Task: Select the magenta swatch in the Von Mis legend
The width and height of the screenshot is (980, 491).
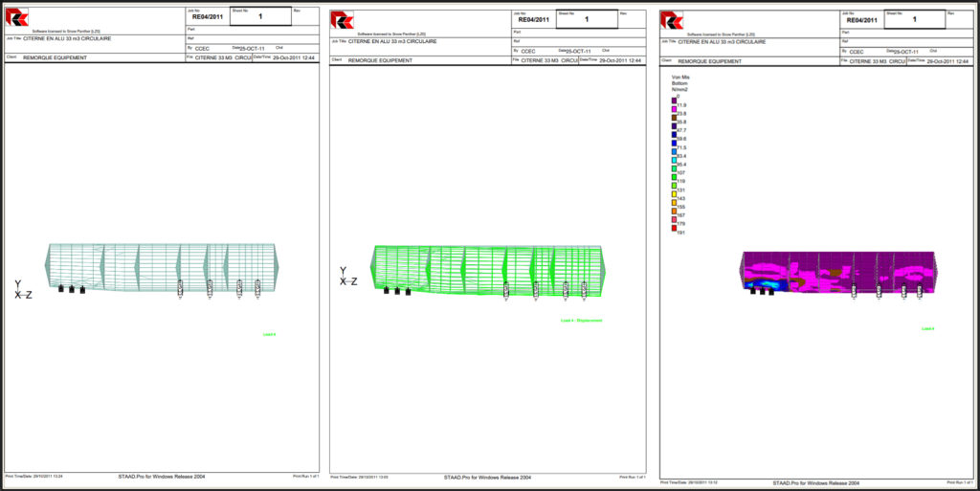Action: point(675,108)
